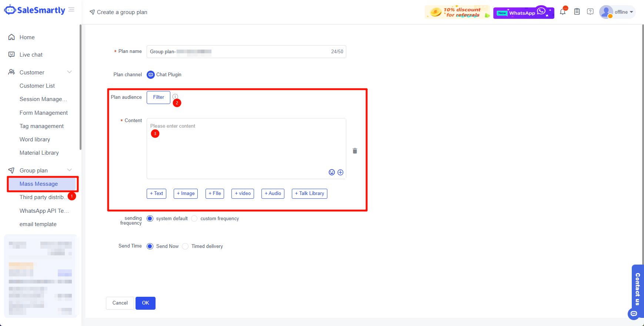This screenshot has width=644, height=326.
Task: Add a File content block
Action: [x=215, y=194]
